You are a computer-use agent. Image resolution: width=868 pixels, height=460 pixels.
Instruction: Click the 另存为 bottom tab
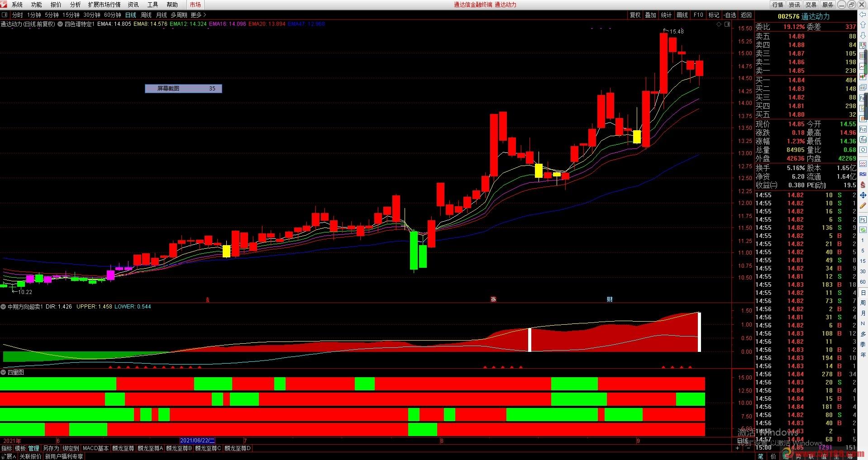click(x=51, y=448)
